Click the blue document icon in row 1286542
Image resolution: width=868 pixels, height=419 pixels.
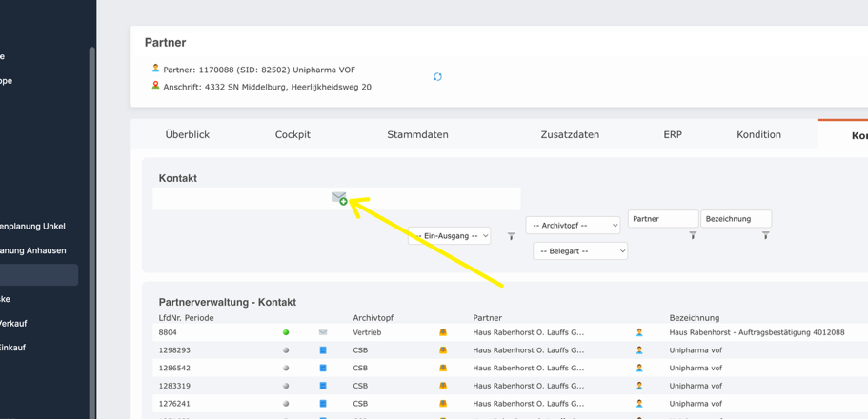(323, 369)
